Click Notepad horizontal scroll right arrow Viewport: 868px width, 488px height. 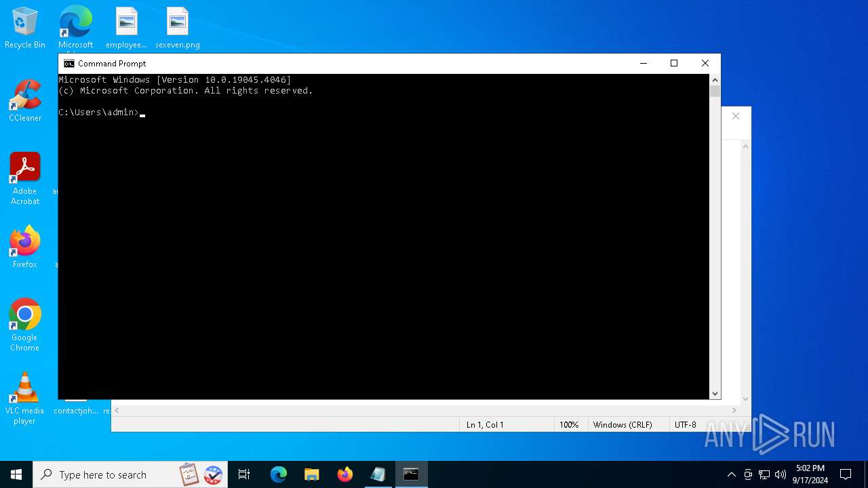pyautogui.click(x=734, y=410)
